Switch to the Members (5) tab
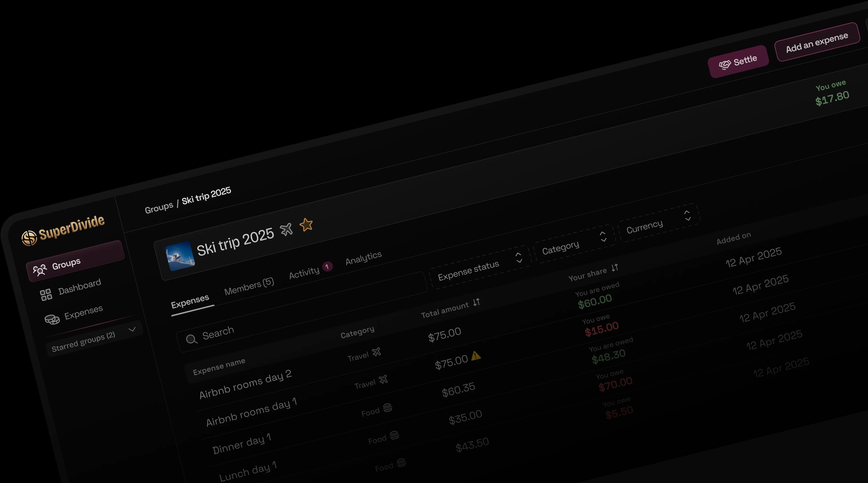 click(x=249, y=286)
